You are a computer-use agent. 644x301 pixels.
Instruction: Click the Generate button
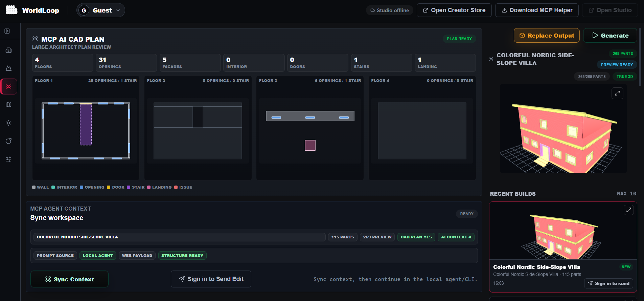(x=610, y=36)
